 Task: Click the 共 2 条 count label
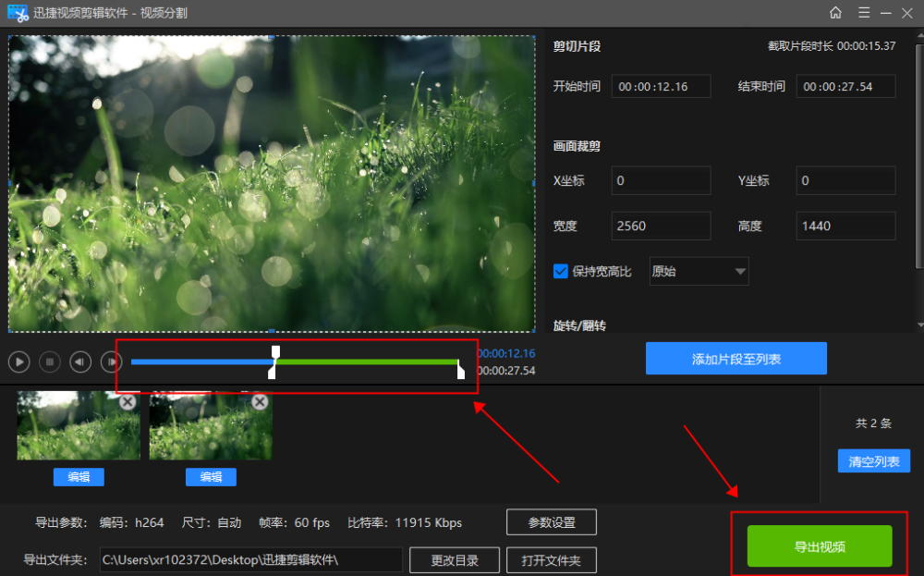coord(873,423)
